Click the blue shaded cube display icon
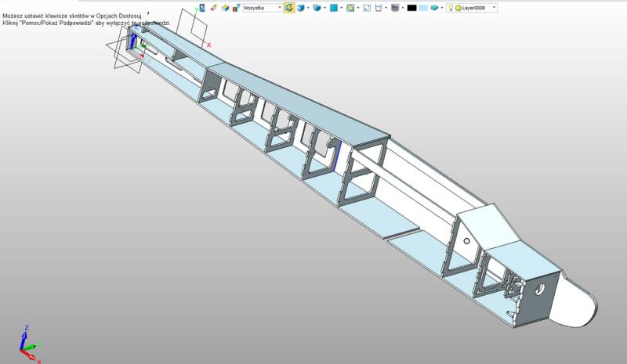The height and width of the screenshot is (364, 627). pos(302,7)
